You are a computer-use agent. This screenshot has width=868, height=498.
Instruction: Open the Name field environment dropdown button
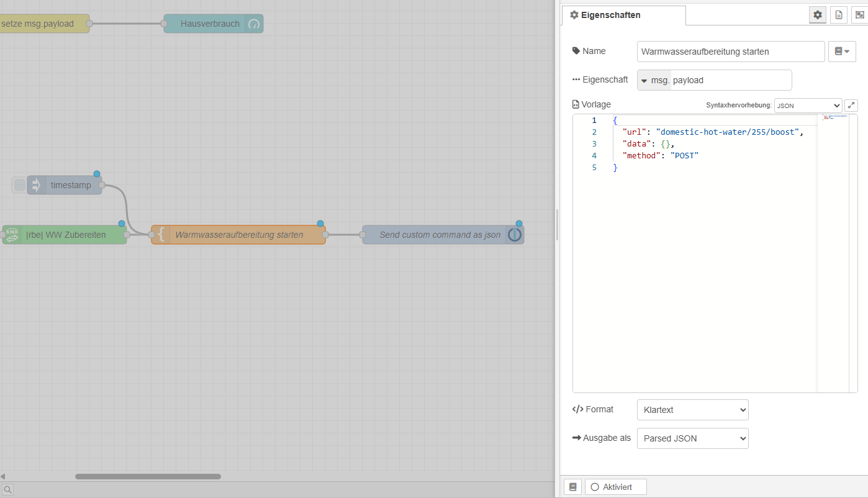842,52
